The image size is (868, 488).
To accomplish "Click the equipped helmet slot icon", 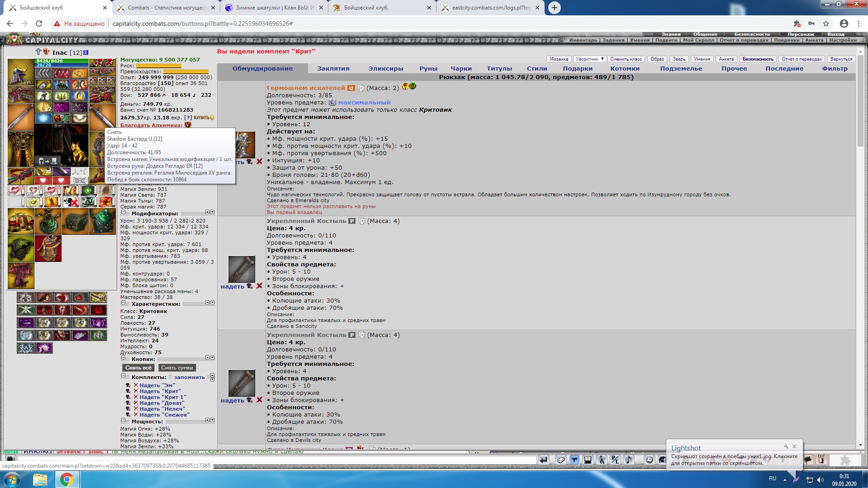I will [20, 72].
